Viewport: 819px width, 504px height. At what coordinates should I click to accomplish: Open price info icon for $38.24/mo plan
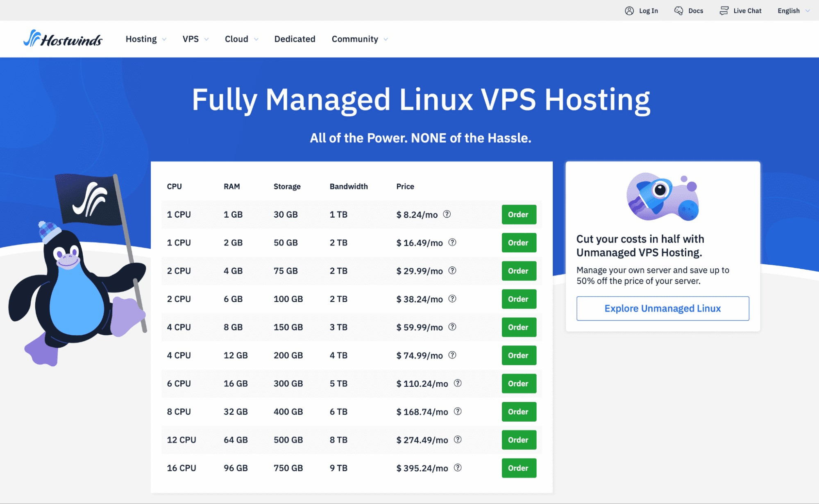pos(452,299)
